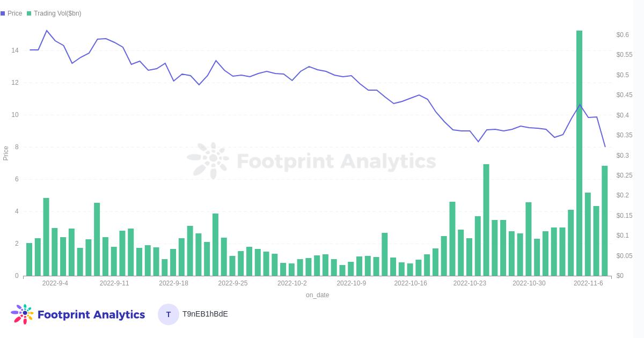The width and height of the screenshot is (644, 338).
Task: Click the 14 left axis tick label
Action: [15, 50]
